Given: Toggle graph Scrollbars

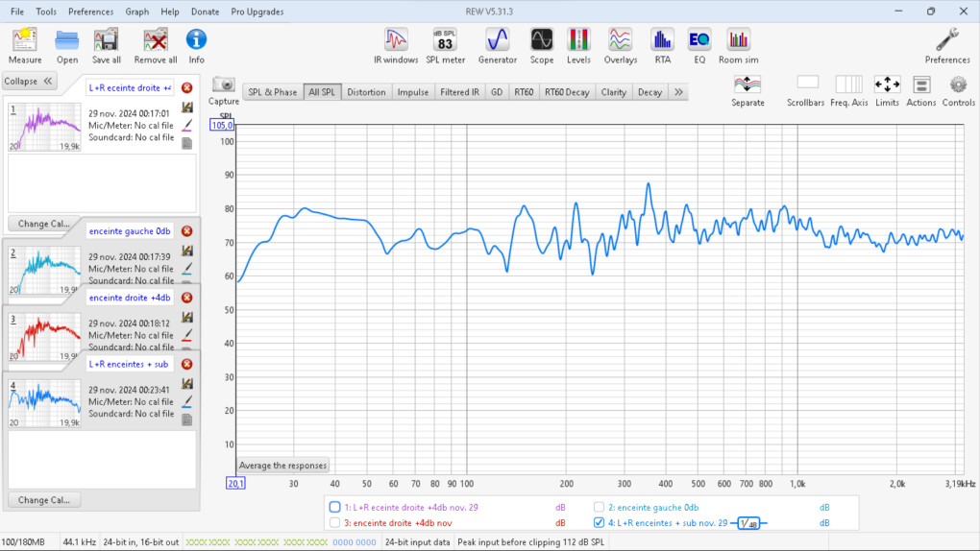Looking at the screenshot, I should pos(806,90).
